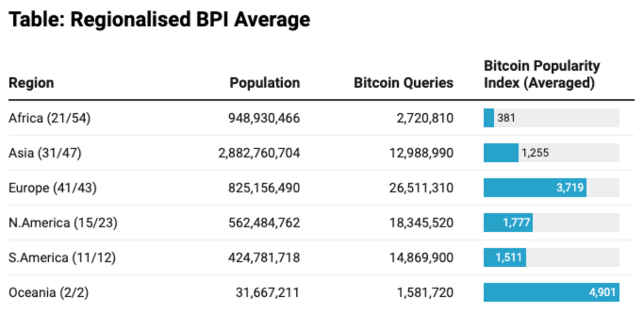The image size is (644, 314).
Task: Select Asia's population value 2,882,760,704
Action: tap(259, 153)
